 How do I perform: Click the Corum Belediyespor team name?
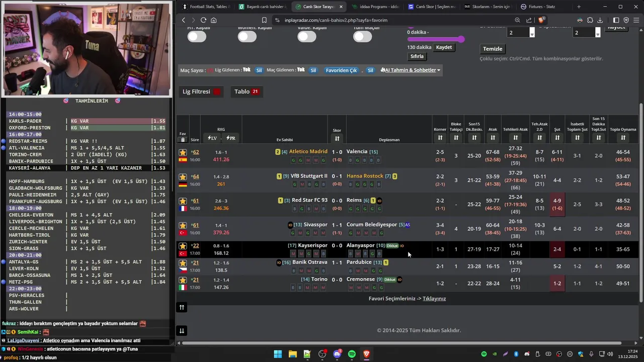pos(372,225)
